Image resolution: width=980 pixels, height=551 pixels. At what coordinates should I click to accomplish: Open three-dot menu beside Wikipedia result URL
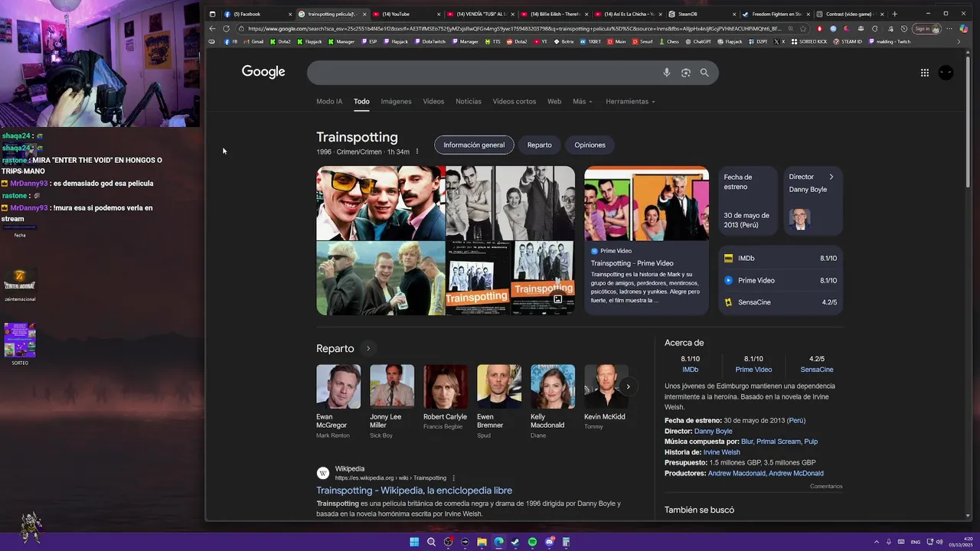pos(454,478)
